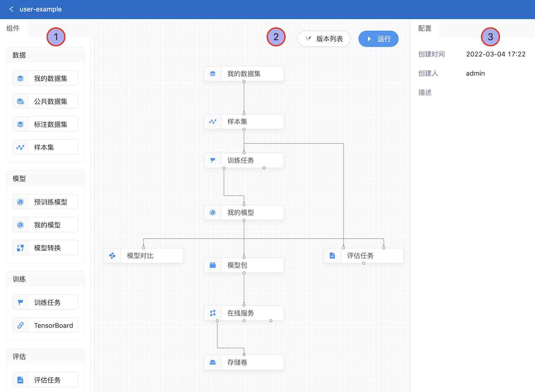The image size is (535, 392).
Task: Select 我的模型 icon in sidebar
Action: coord(20,225)
